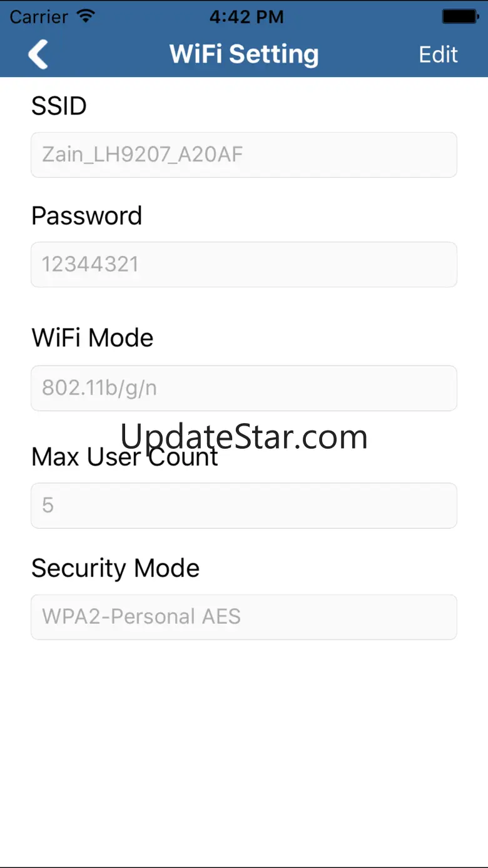The image size is (488, 868).
Task: Click the Password label
Action: [x=87, y=216]
